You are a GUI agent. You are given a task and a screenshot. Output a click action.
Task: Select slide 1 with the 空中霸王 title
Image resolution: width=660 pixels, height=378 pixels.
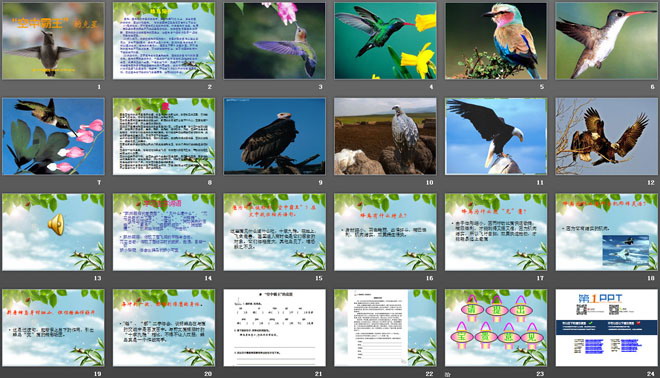(53, 41)
